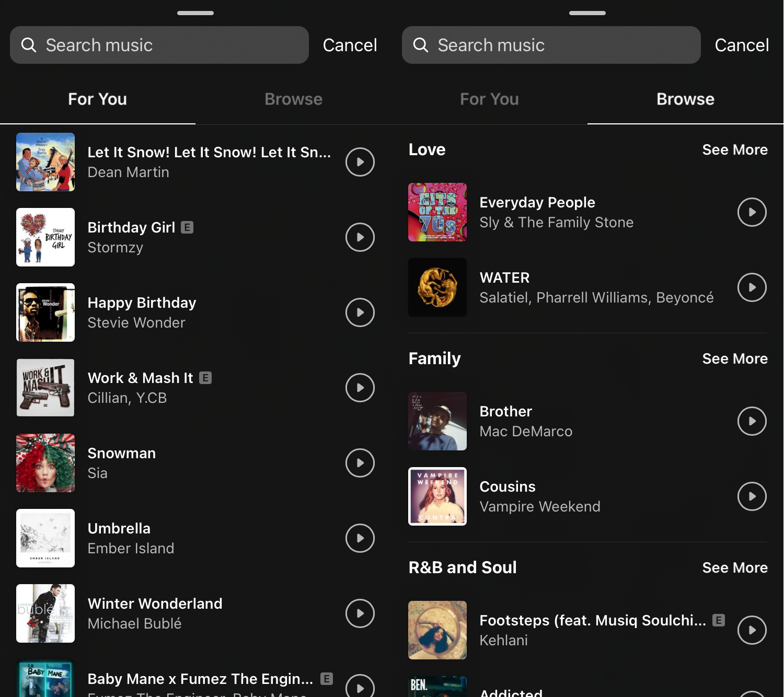
Task: Focus the right Search music field
Action: (551, 45)
